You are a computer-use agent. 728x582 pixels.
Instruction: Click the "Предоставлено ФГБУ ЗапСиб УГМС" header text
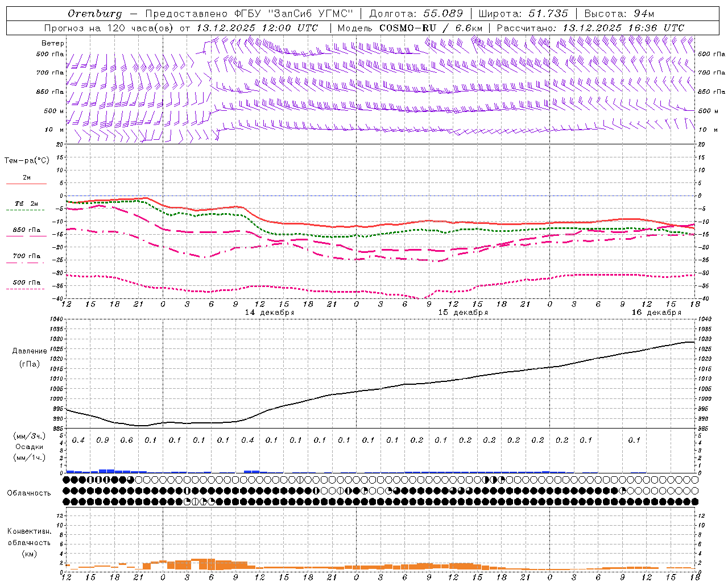250,14
